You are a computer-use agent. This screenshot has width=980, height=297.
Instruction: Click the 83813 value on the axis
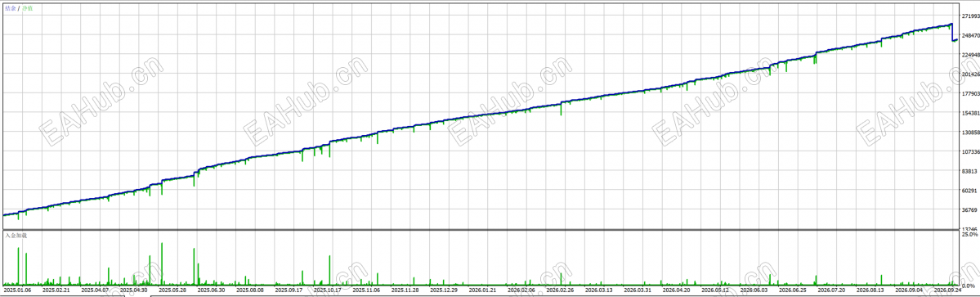(x=969, y=171)
